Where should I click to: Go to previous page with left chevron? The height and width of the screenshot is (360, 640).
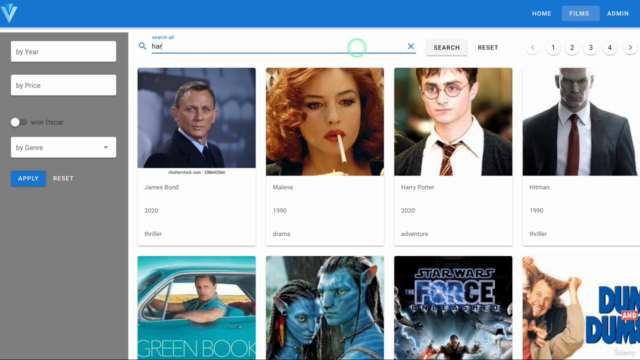[x=533, y=48]
